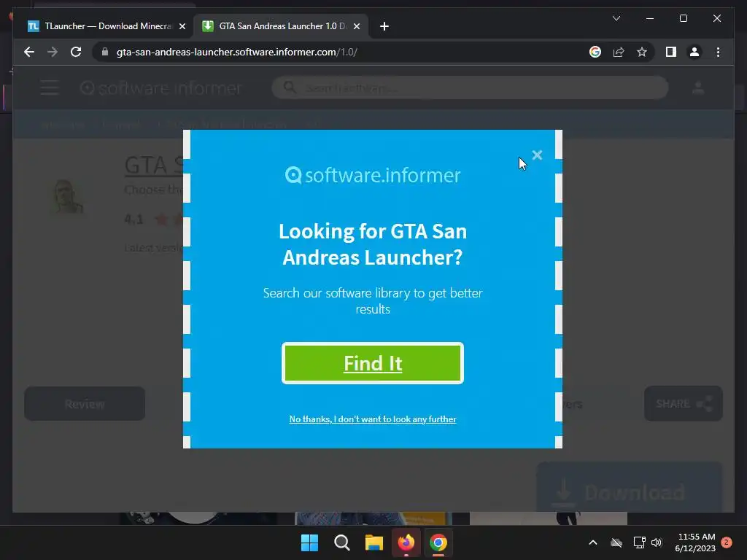
Task: Close the software.informer popup with X
Action: point(537,155)
